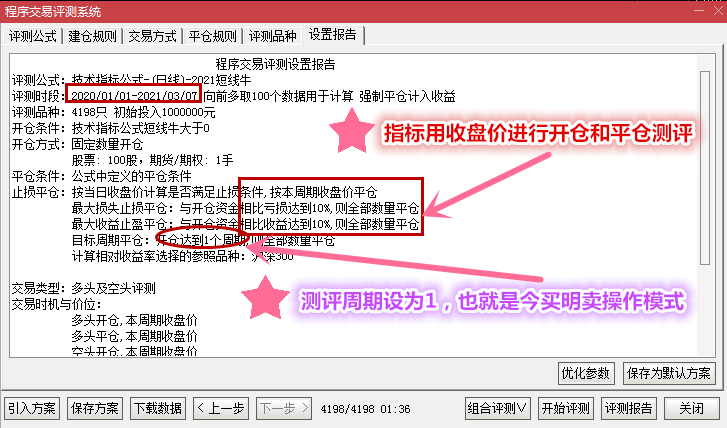This screenshot has width=727, height=428.
Task: Click the greyed 下一步 button
Action: [x=284, y=409]
